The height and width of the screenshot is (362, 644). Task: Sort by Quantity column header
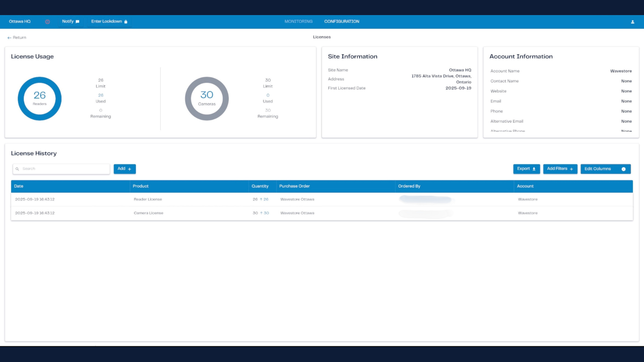[260, 186]
